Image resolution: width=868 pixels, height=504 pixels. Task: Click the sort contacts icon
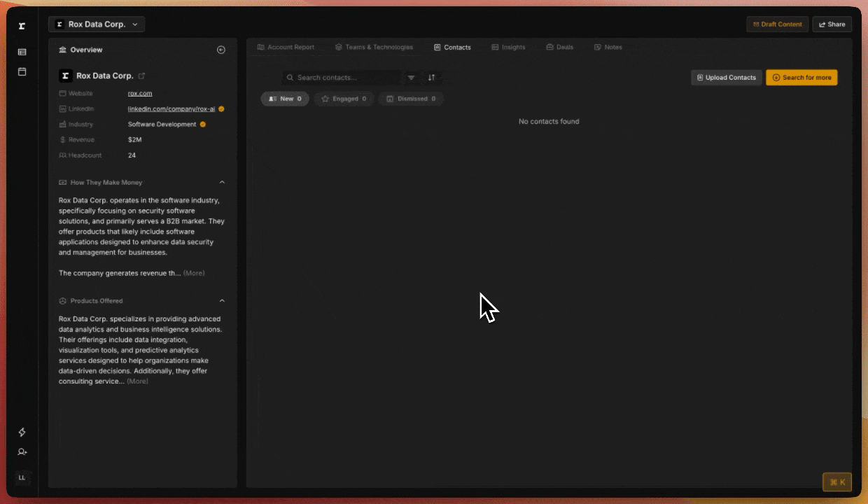point(431,78)
